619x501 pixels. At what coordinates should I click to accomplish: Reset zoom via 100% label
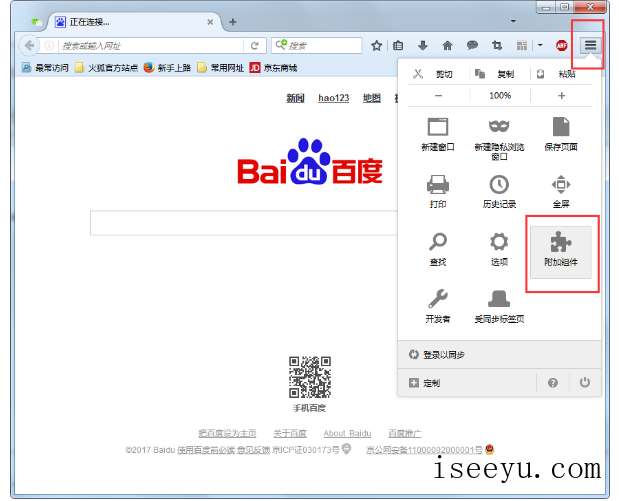[x=500, y=96]
